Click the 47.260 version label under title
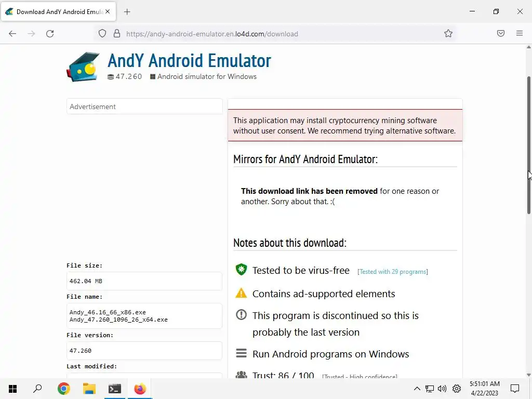Image resolution: width=532 pixels, height=399 pixels. [x=129, y=77]
